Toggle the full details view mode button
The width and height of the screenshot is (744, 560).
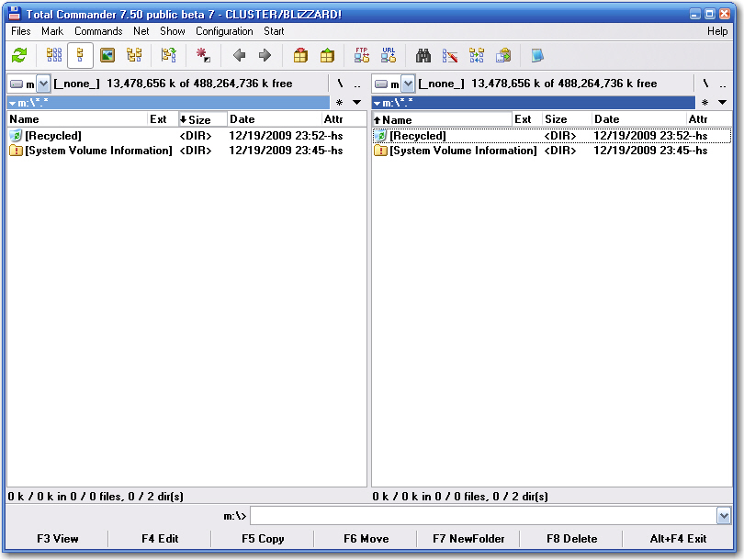tap(81, 56)
